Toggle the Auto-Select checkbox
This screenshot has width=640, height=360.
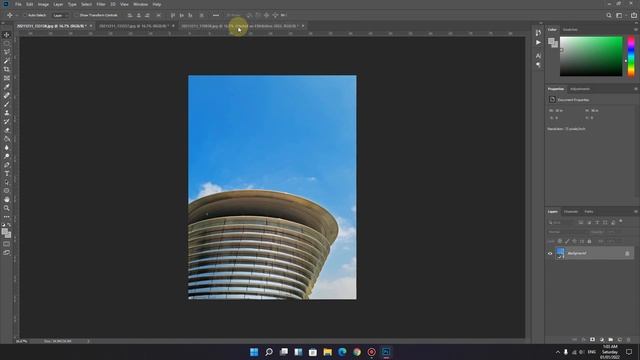(x=24, y=15)
